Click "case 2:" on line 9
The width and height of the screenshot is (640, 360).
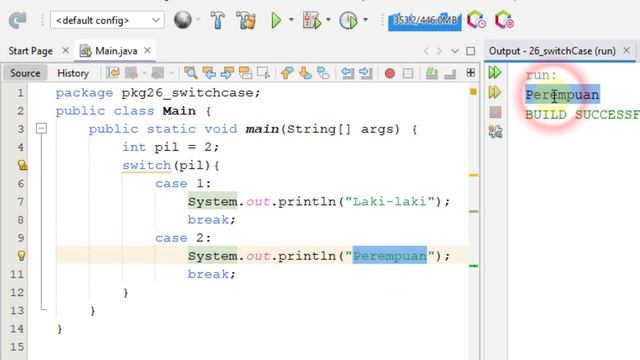pos(183,238)
